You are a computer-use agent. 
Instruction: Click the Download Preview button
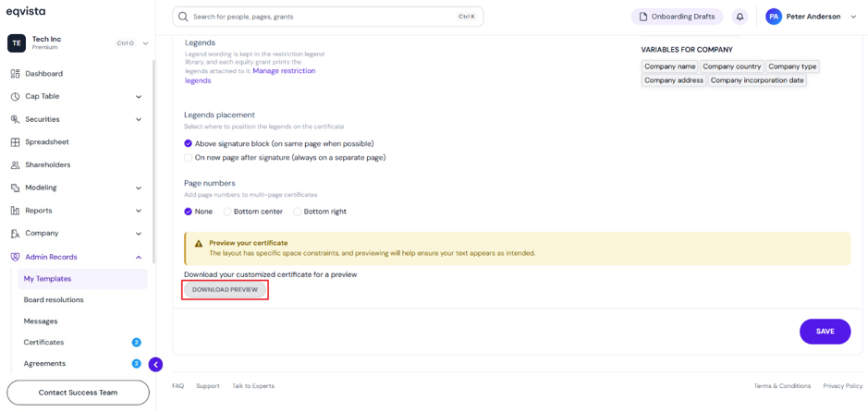tap(225, 290)
